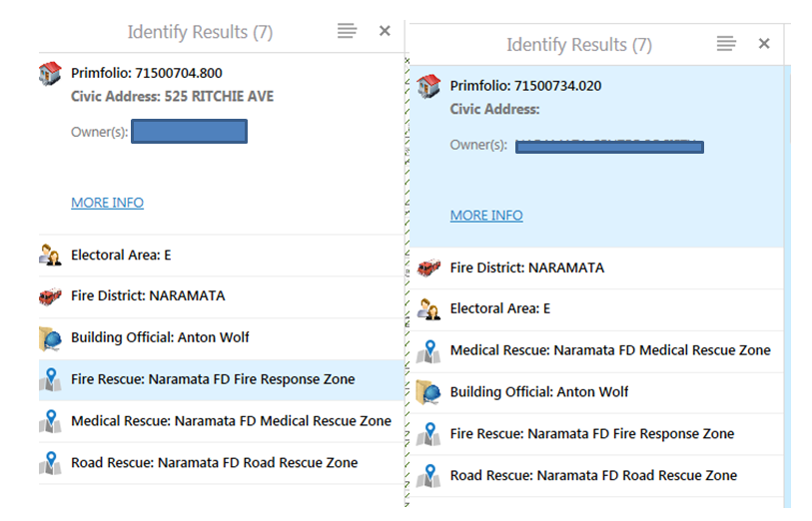Click map pin icon for Fire Rescue, right panel

click(428, 434)
